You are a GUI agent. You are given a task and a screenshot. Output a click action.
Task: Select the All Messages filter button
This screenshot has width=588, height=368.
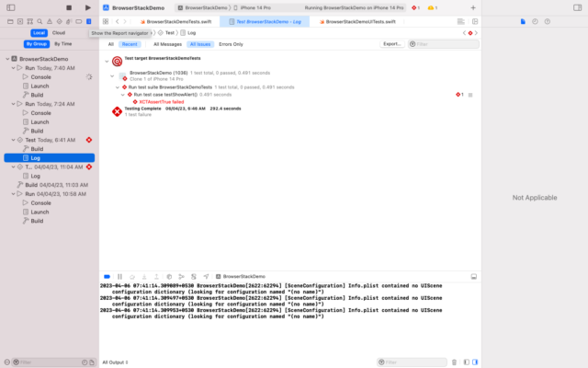(x=166, y=43)
